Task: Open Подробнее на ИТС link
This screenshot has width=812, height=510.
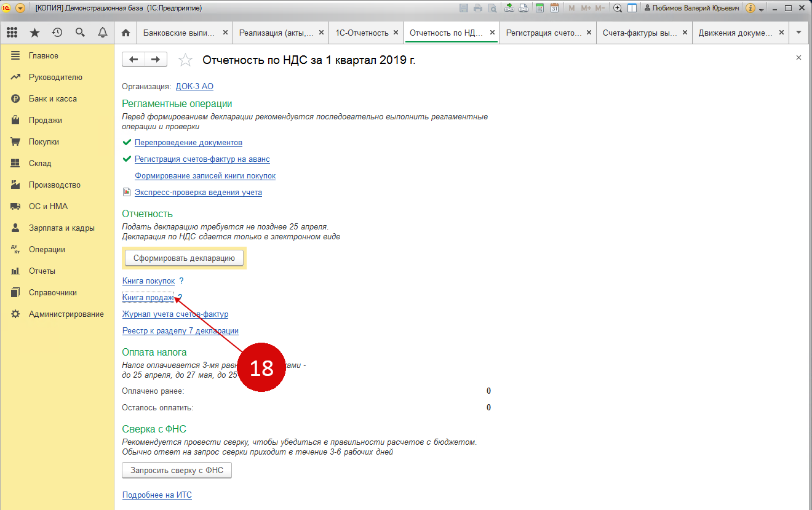Action: [157, 495]
